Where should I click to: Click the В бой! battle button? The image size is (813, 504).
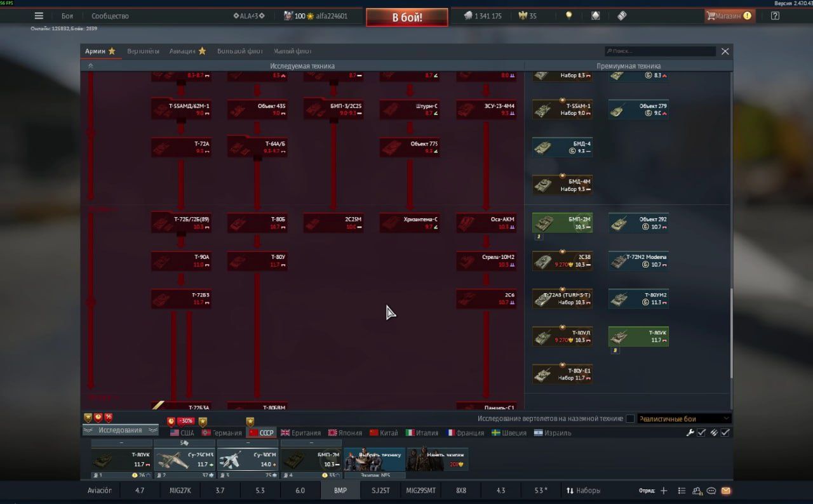[406, 17]
